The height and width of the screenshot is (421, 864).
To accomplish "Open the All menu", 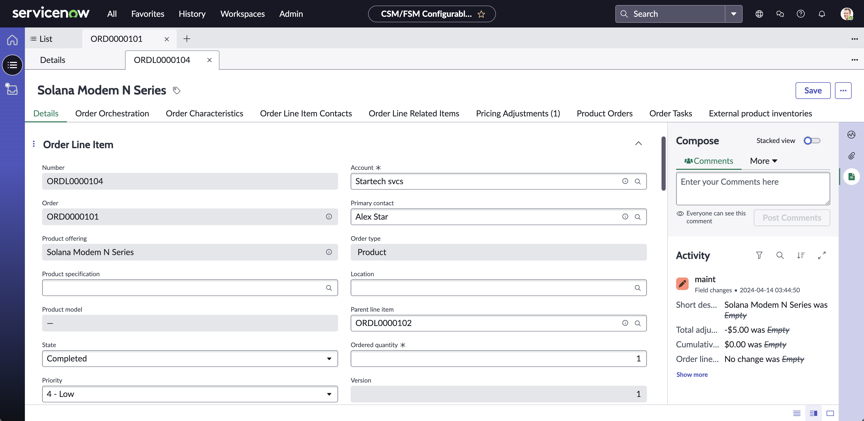I will 112,14.
